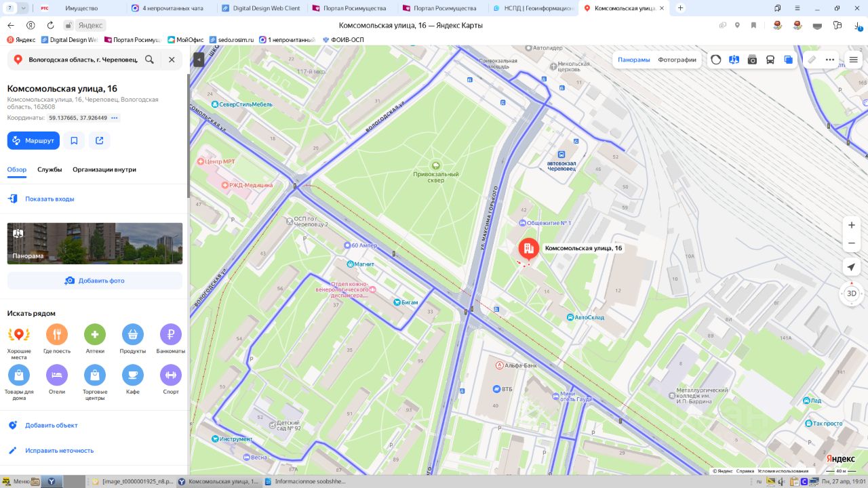Open the browser downloads icon
Image resolution: width=868 pixels, height=488 pixels.
click(x=859, y=25)
